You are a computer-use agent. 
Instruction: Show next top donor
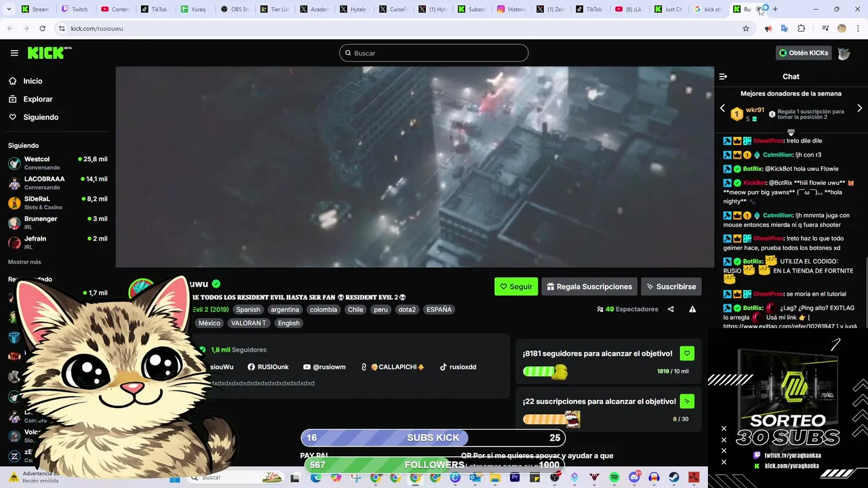click(x=860, y=108)
